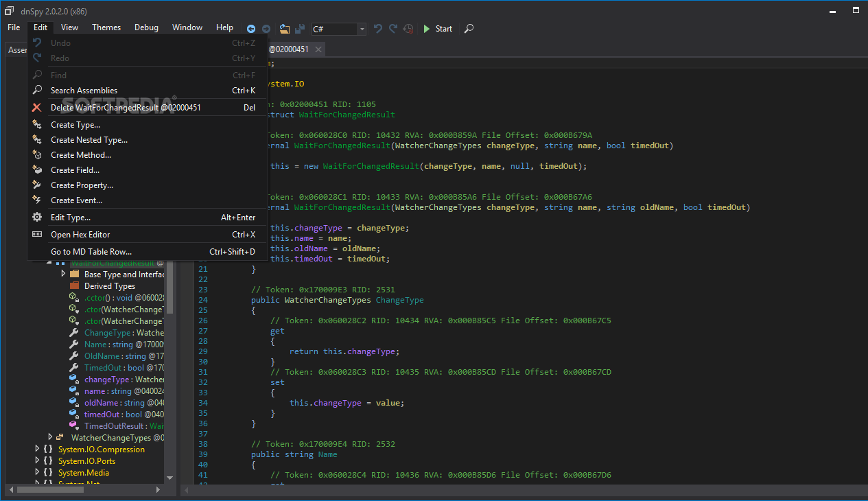
Task: Choose Create Property... entry
Action: point(147,185)
